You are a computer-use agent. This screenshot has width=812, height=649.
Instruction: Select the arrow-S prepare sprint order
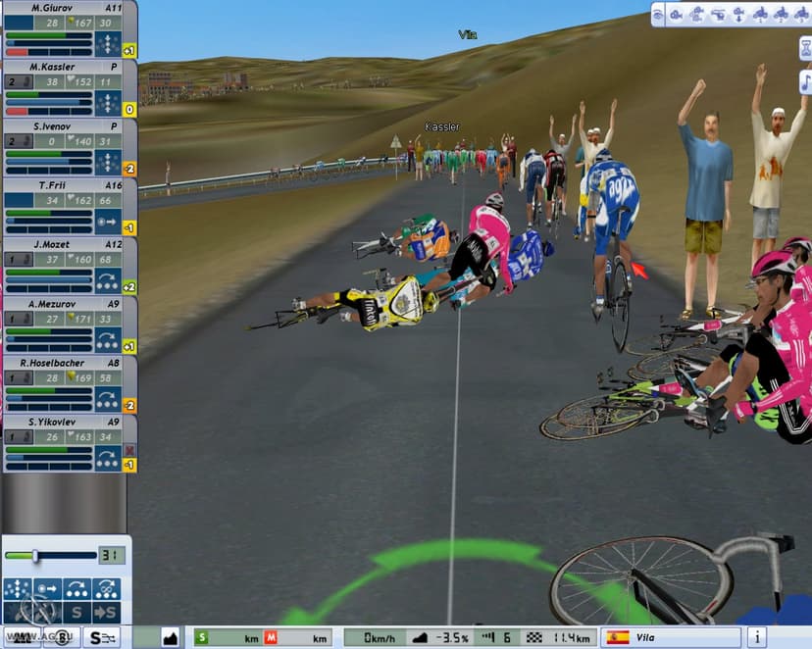(106, 613)
